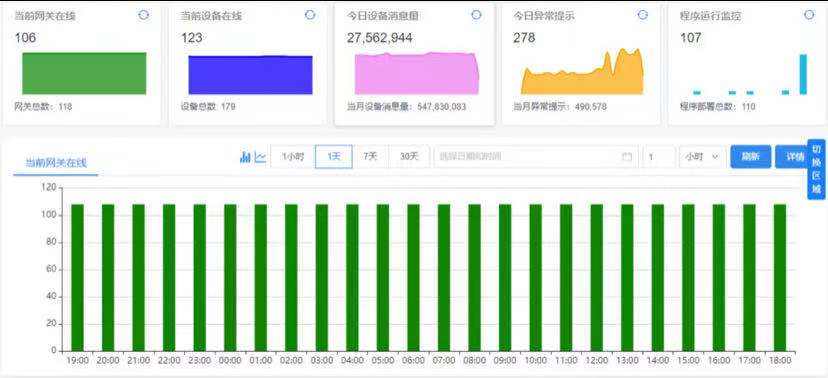The height and width of the screenshot is (378, 828).
Task: Click the 当月异常提示 monthly total text
Action: (560, 107)
